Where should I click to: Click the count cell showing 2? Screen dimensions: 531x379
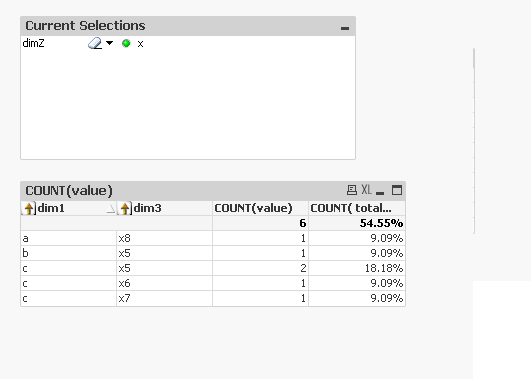(260, 268)
